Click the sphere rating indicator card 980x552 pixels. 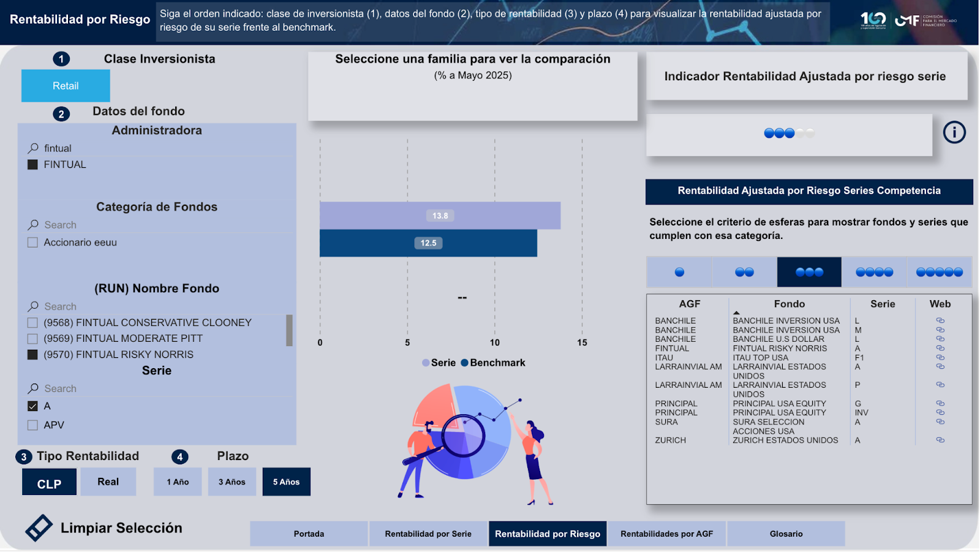pyautogui.click(x=789, y=134)
